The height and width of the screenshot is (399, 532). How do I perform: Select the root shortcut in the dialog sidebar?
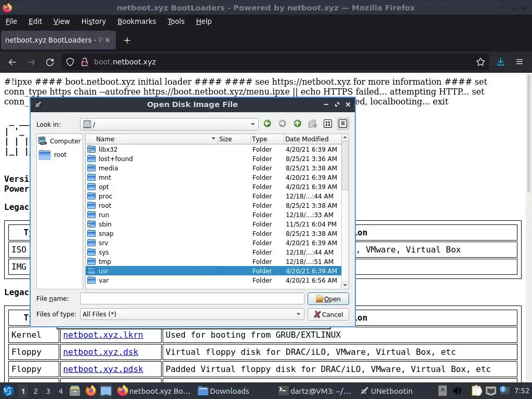53,155
